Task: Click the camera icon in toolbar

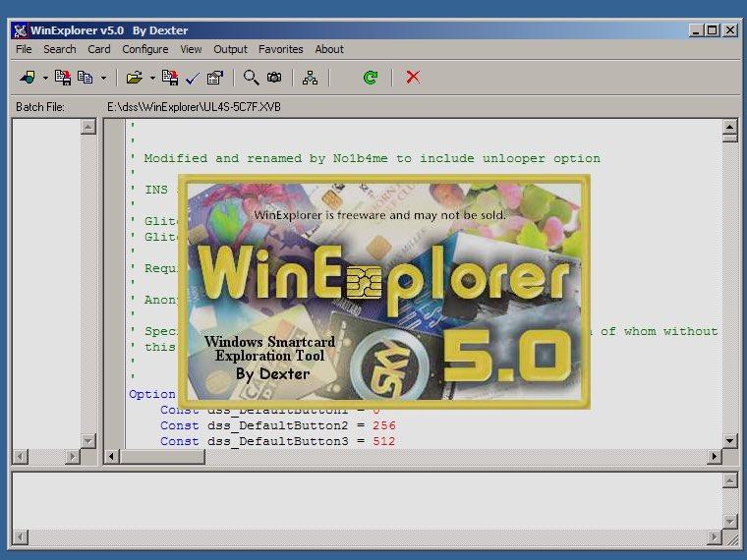Action: [x=274, y=78]
